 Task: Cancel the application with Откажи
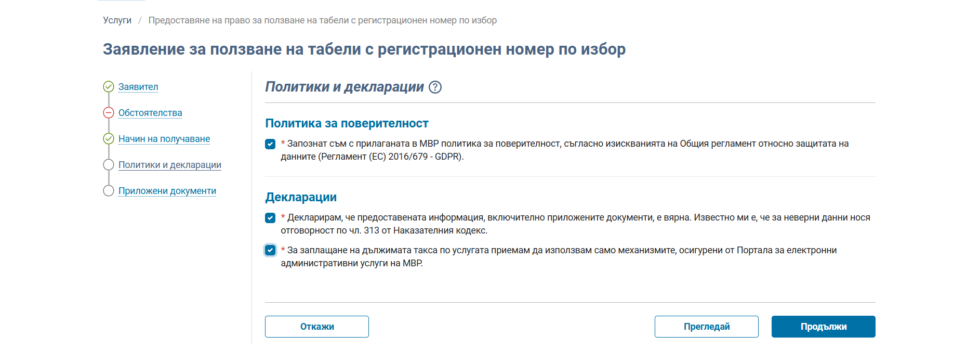[x=316, y=327]
